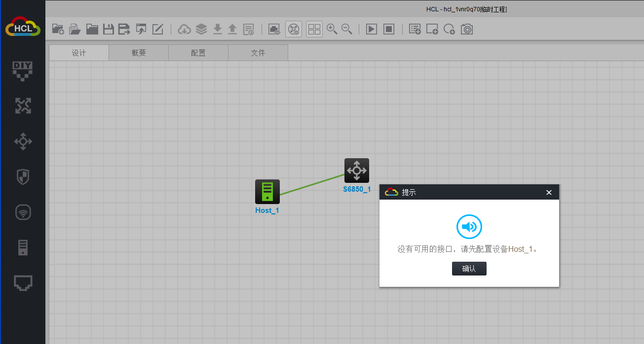Open the router device sidebar category
644x344 pixels.
(23, 105)
